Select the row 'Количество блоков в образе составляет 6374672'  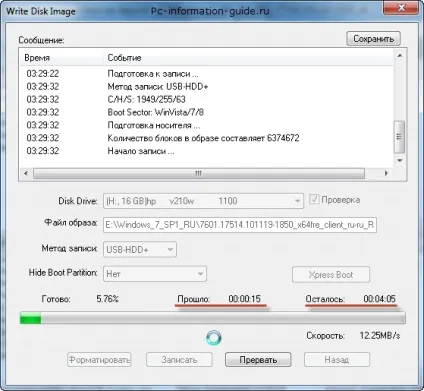tap(207, 138)
